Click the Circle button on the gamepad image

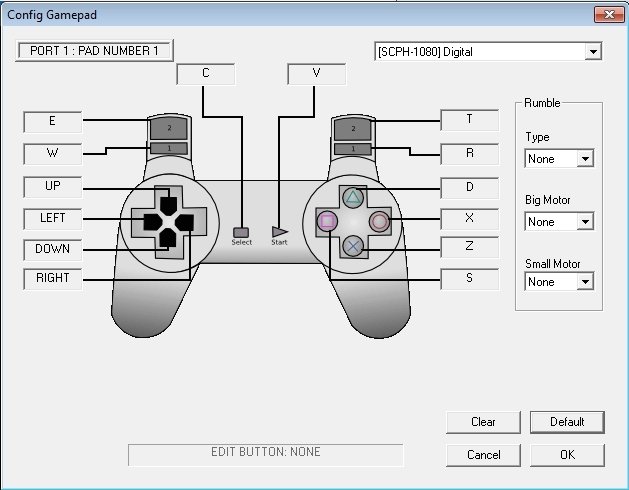coord(379,222)
